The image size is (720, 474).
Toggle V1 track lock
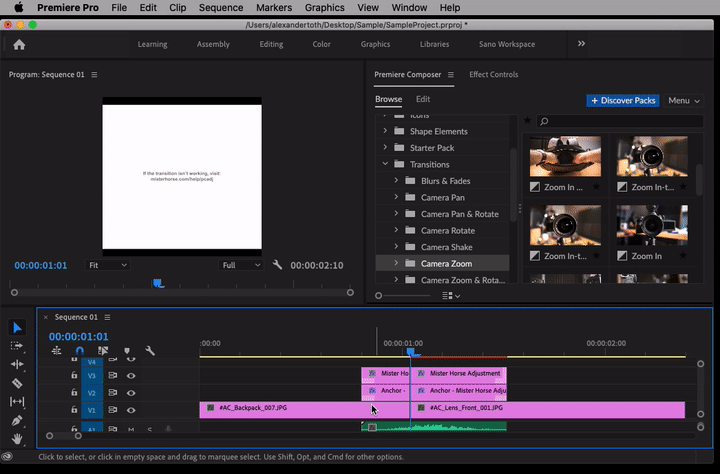[74, 409]
